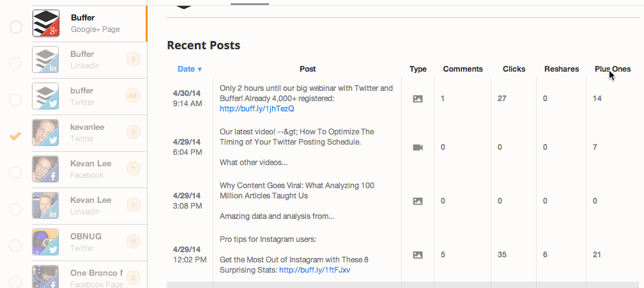Check the circle next to Buffer LinkedIn
This screenshot has height=288, width=644.
[15, 63]
